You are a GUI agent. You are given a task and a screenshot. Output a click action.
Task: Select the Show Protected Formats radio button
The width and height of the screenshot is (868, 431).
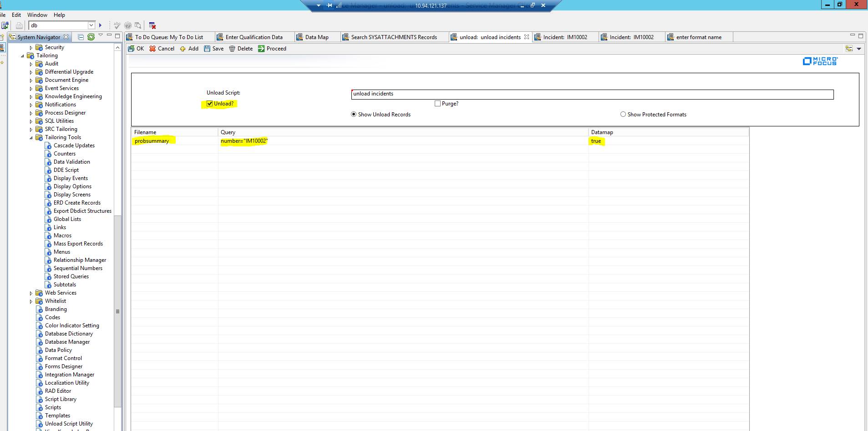(x=623, y=114)
